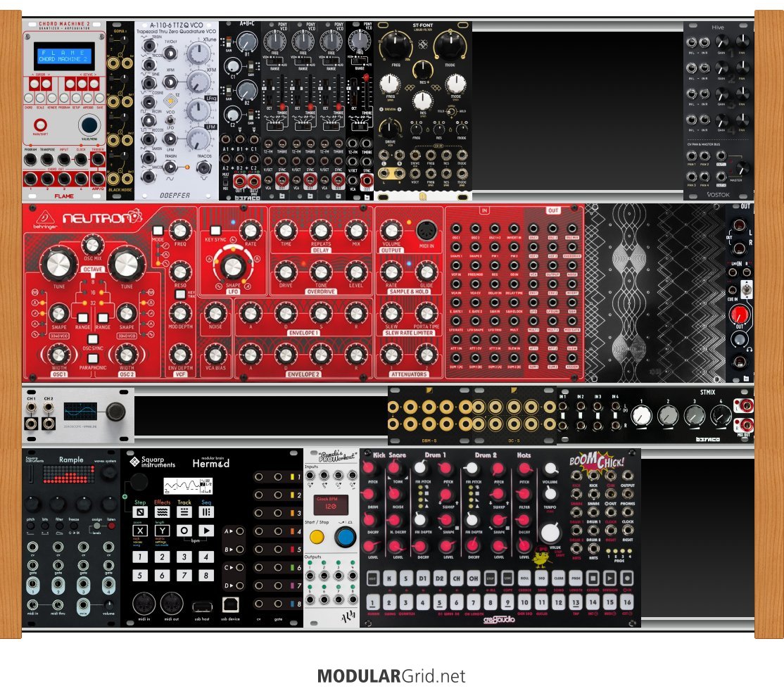Click the Boom Chick ROLL button

point(524,578)
